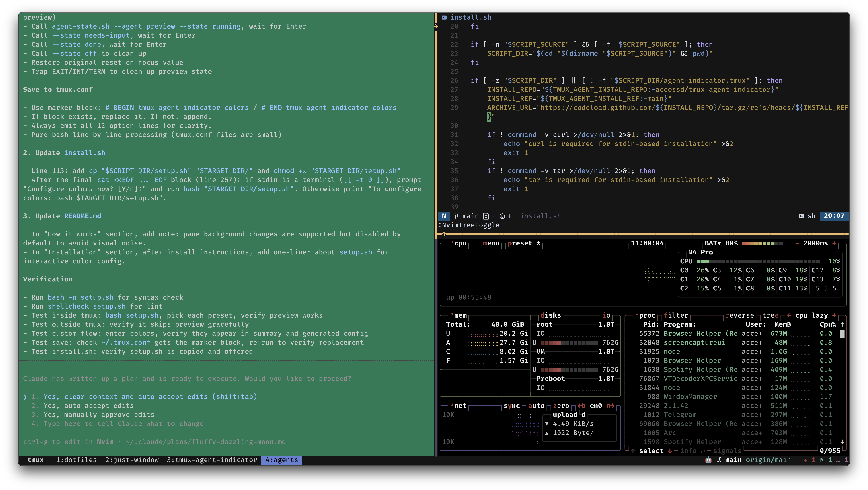Viewport: 868px width, 490px height.
Task: Toggle disks display in btop mem box
Action: click(x=551, y=315)
